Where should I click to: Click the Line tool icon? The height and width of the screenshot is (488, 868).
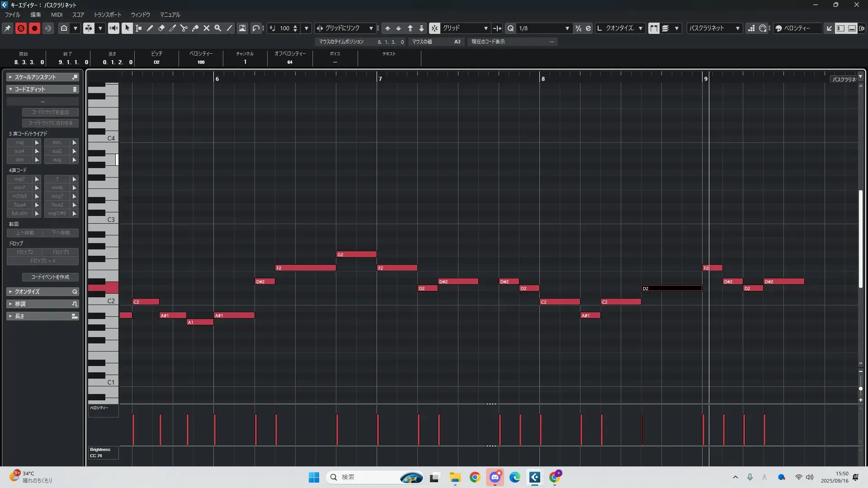pos(229,28)
